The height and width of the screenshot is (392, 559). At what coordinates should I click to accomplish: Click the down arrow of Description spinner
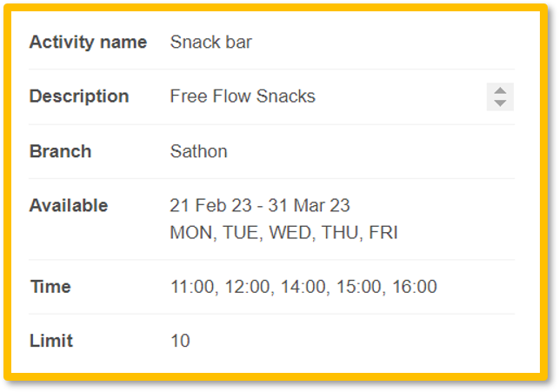[x=500, y=103]
